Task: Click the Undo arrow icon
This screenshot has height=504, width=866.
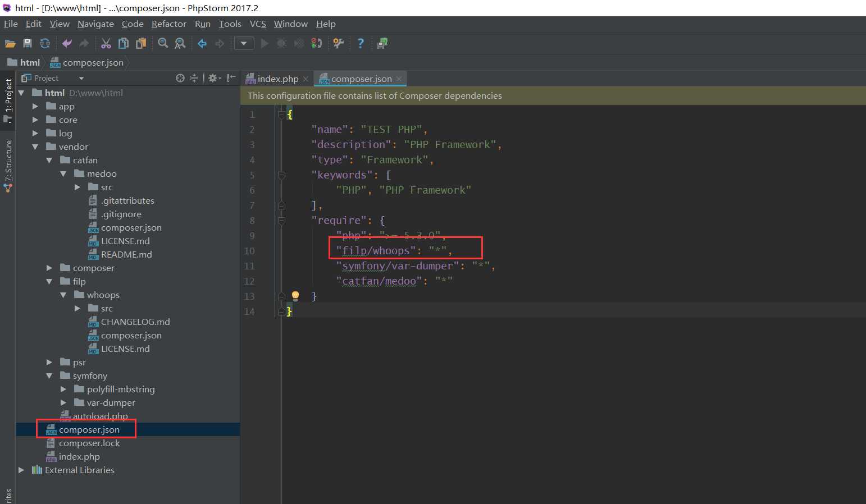Action: click(x=67, y=43)
